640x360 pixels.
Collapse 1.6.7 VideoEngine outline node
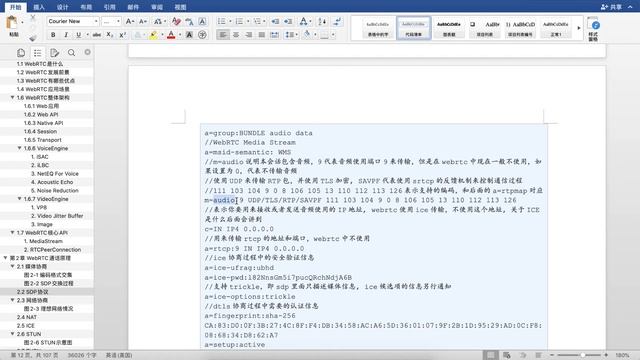(20, 199)
